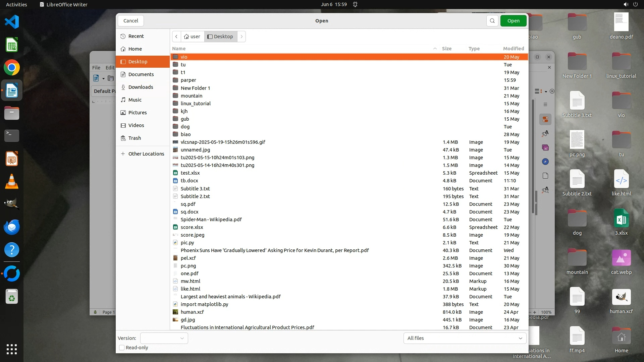Open the Downloads sidebar location
The width and height of the screenshot is (644, 362).
(x=141, y=87)
